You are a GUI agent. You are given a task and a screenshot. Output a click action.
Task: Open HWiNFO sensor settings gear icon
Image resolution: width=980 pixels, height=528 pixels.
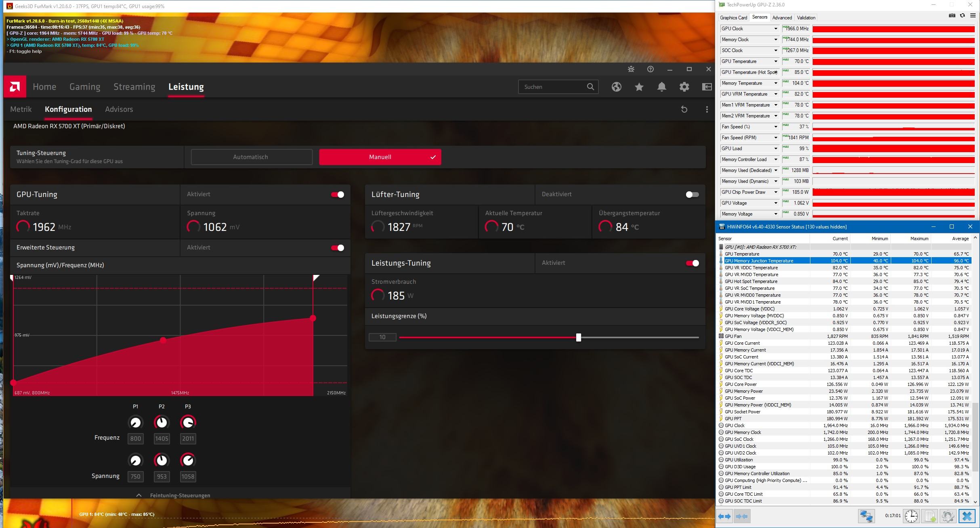pyautogui.click(x=948, y=516)
